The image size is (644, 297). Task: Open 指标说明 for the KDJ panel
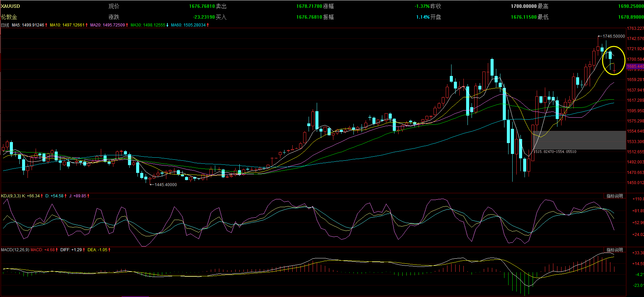[614, 196]
